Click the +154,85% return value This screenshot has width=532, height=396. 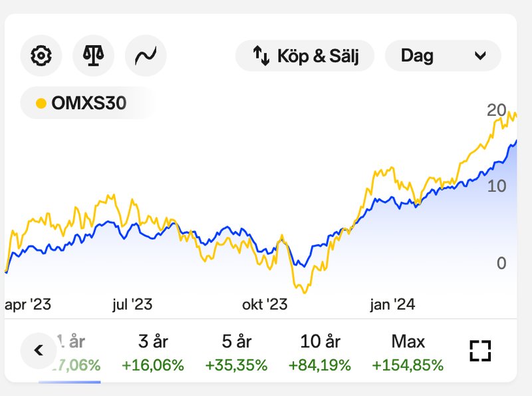(x=408, y=365)
